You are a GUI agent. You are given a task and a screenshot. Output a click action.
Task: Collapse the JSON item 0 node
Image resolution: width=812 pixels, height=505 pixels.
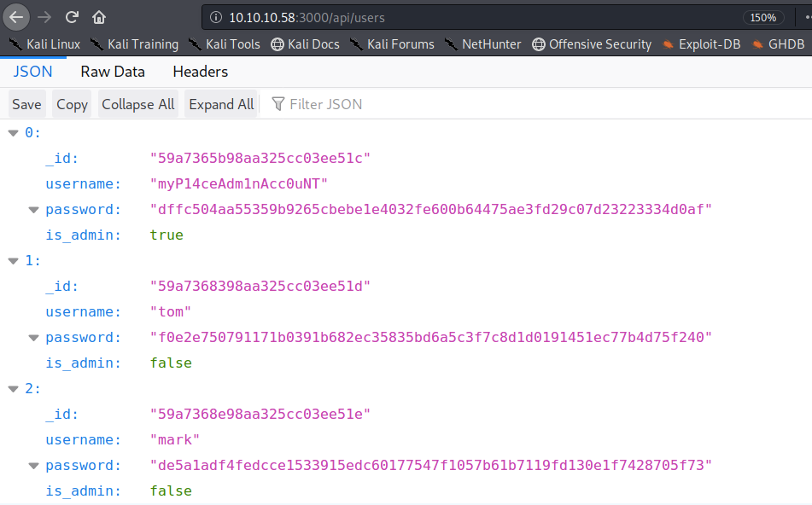click(x=13, y=133)
